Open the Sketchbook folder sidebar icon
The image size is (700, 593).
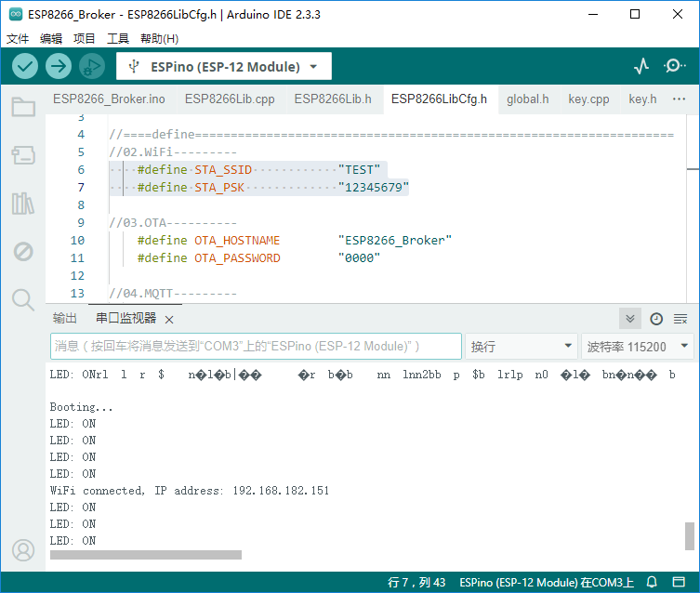[x=23, y=107]
